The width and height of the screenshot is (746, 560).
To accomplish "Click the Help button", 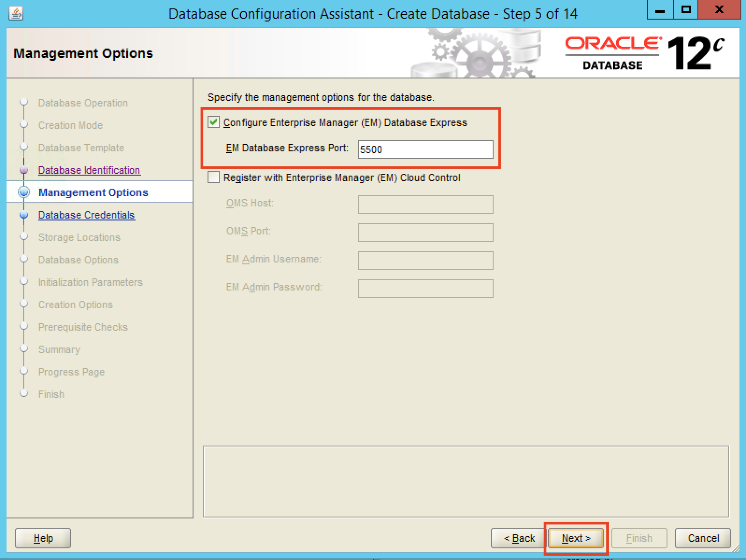I will [x=43, y=538].
